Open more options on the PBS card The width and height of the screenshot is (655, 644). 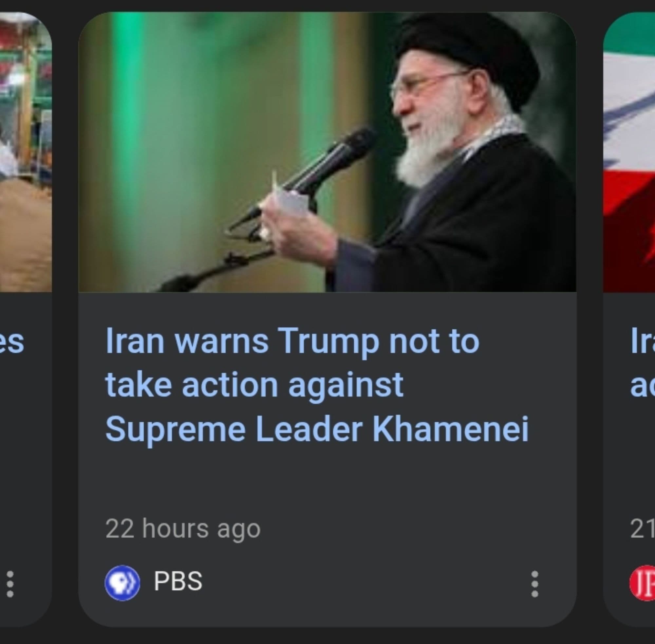535,584
